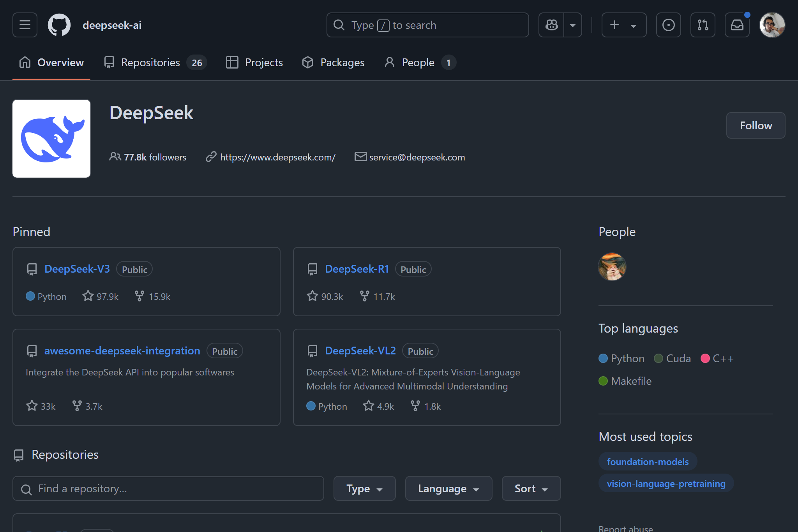Open your profile avatar menu
The height and width of the screenshot is (532, 798).
[x=773, y=25]
